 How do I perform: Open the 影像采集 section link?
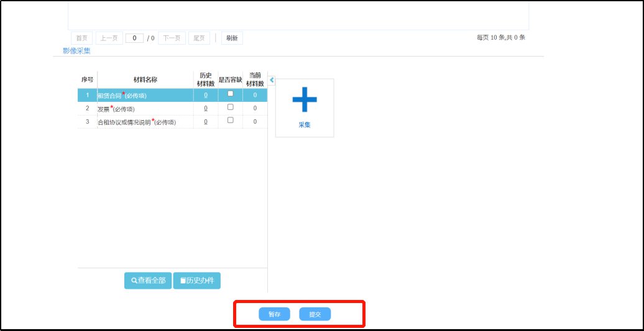[76, 51]
